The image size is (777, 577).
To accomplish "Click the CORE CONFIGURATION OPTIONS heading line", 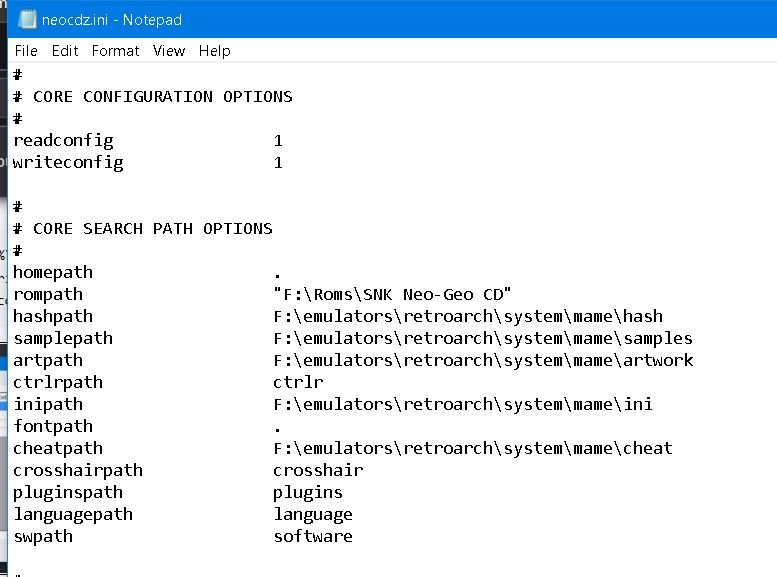I will point(153,96).
